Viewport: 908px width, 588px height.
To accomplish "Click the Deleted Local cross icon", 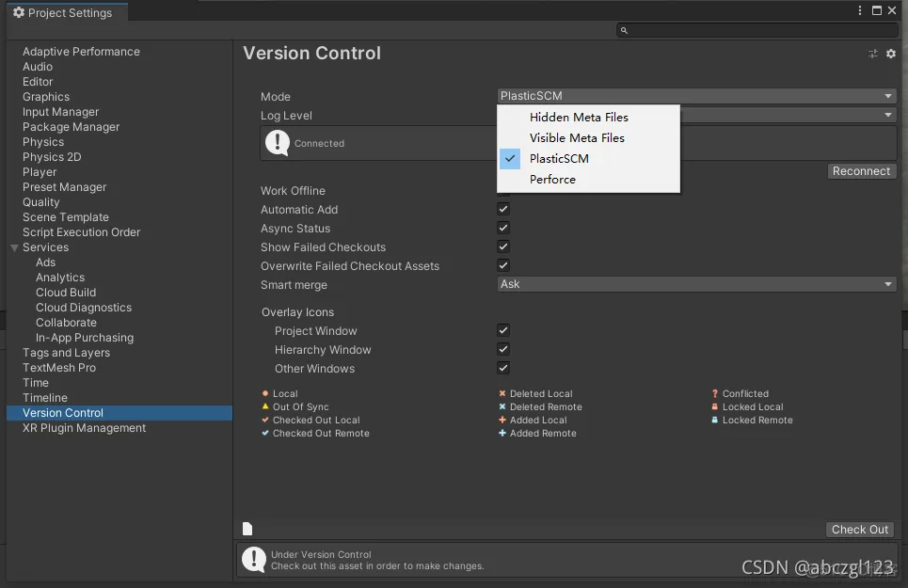I will 502,393.
